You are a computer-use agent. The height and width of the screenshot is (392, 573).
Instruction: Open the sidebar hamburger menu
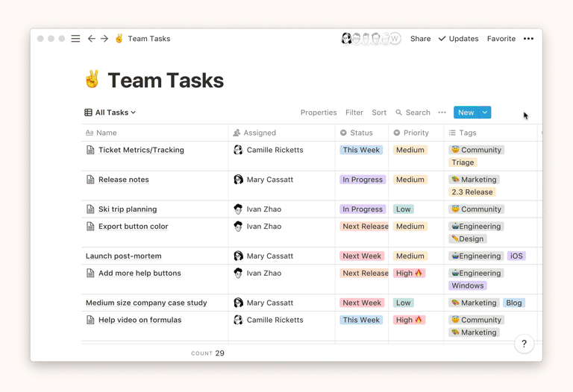(75, 39)
